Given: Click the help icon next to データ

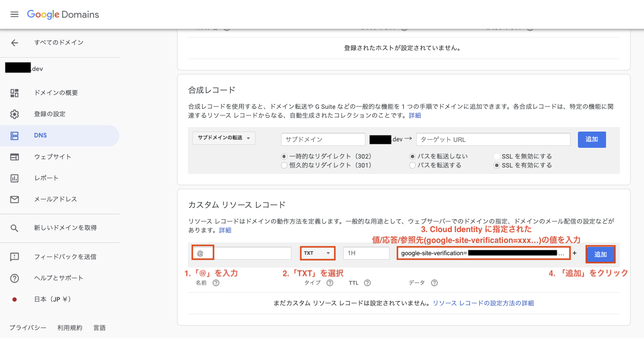Looking at the screenshot, I should pos(434,283).
